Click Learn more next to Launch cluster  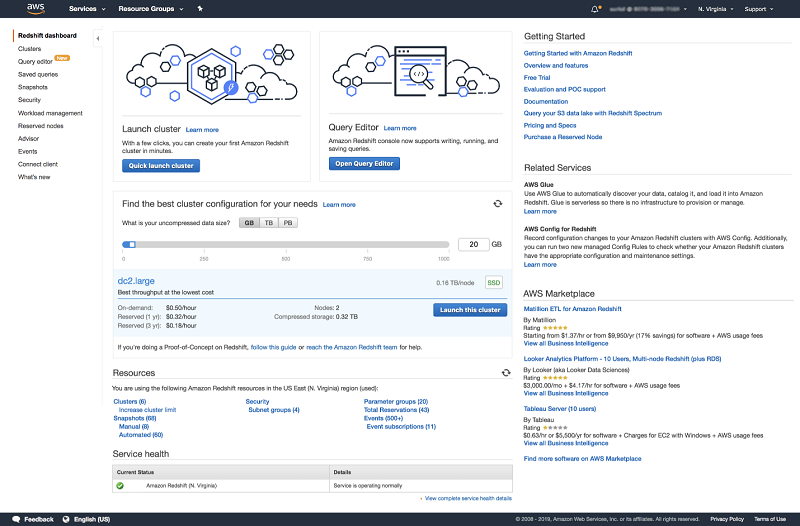click(x=202, y=130)
